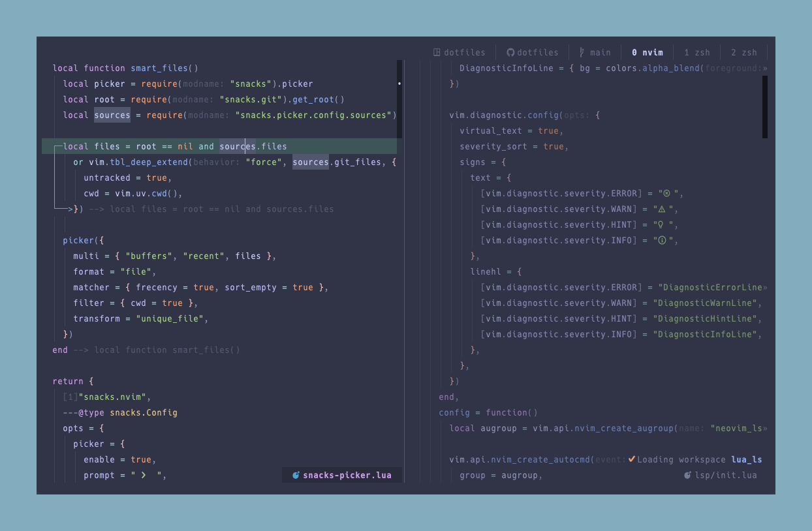Click the 'severity_sort = true' line
Viewport: 812px width, 531px height.
click(x=514, y=146)
